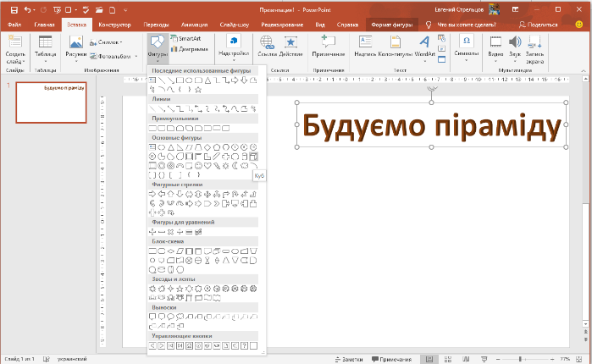Toggle the Примечания comments pane in status bar
The height and width of the screenshot is (364, 592).
(x=390, y=359)
